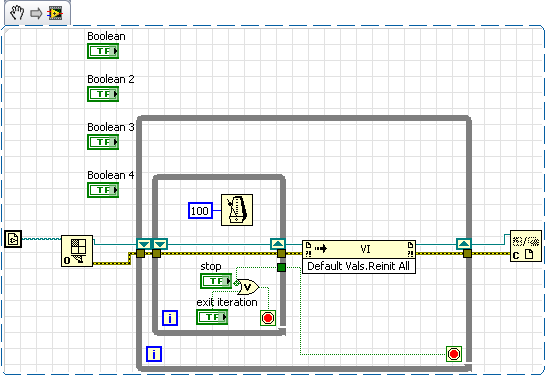Select the Boolean 2 TF terminal
Viewport: 546px width, 376px height.
(x=103, y=94)
